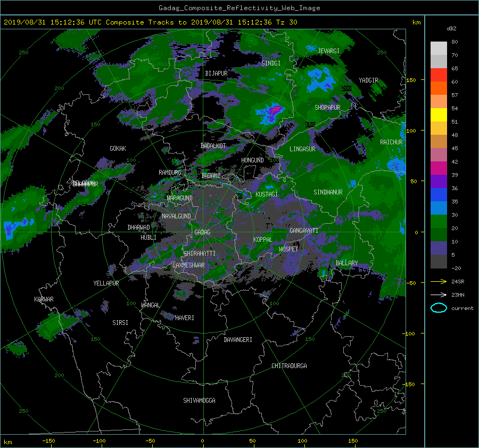Click the HANGAL city label
Screen dimensions: 479x448
[151, 305]
